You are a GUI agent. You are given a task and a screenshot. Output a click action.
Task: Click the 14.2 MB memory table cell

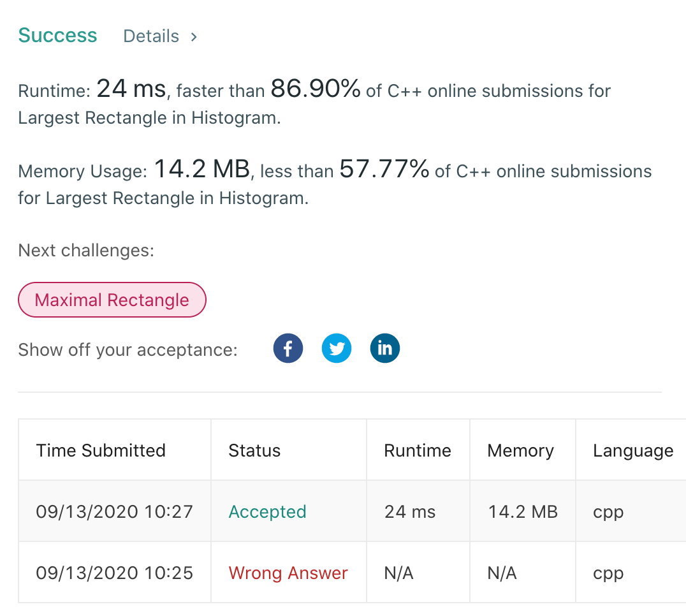(523, 511)
